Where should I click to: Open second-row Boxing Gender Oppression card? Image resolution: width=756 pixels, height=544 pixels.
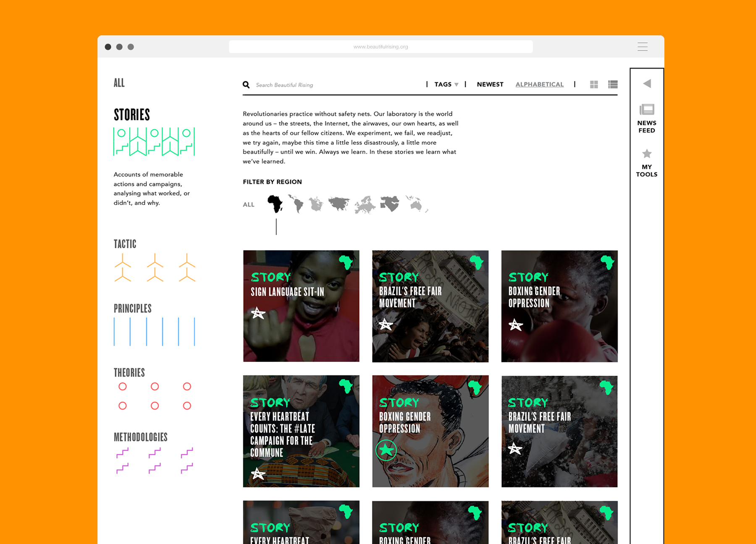pos(430,431)
